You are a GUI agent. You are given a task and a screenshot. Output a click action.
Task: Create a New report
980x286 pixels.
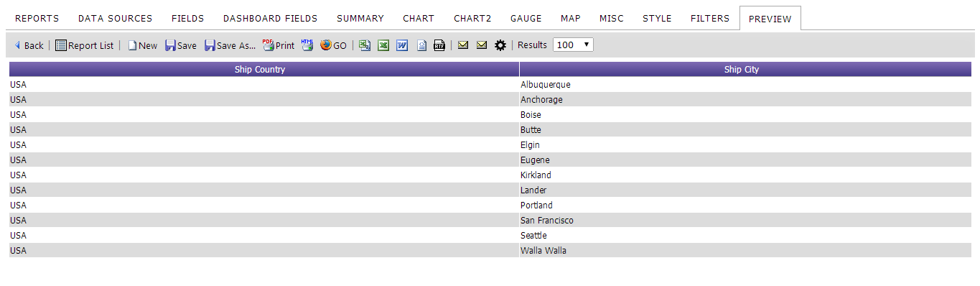click(143, 45)
